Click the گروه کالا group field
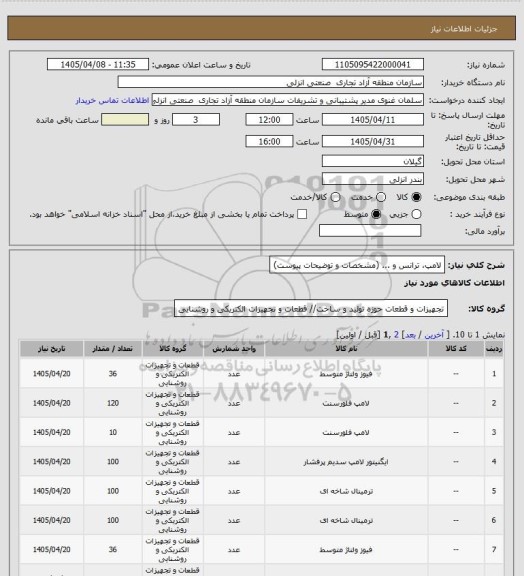The image size is (524, 576). coord(311,308)
